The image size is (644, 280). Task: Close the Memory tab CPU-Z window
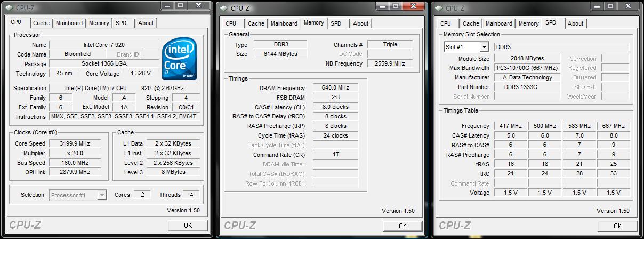[x=415, y=5]
